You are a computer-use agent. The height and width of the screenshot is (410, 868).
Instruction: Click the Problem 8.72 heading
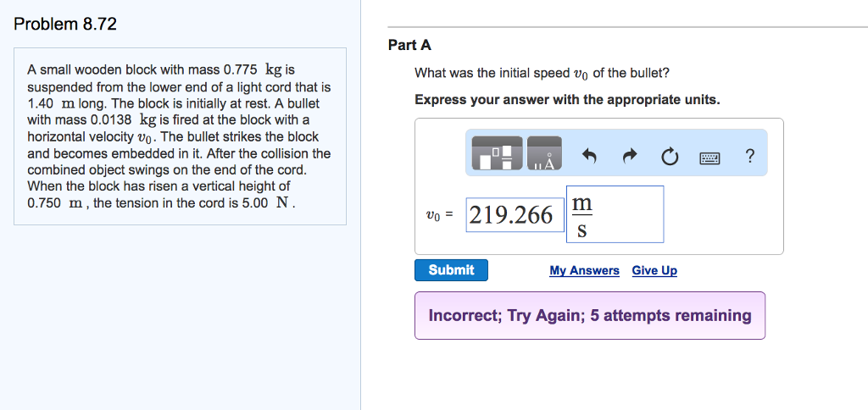coord(65,24)
